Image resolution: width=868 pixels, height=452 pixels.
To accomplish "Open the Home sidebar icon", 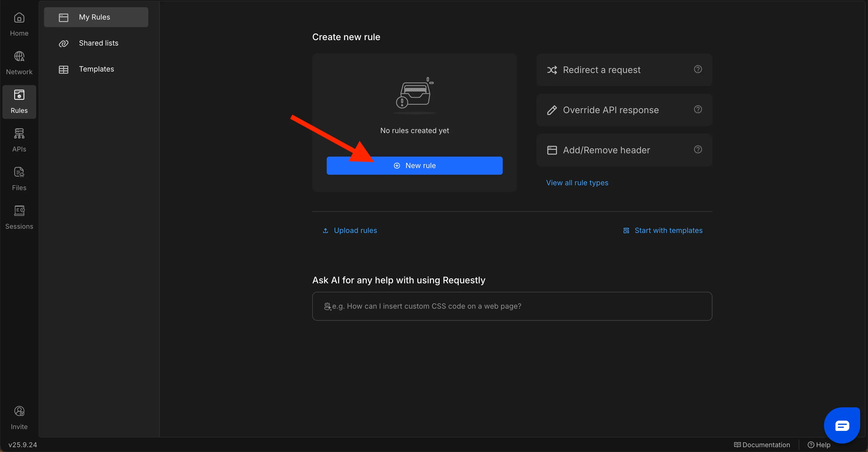I will pos(19,24).
